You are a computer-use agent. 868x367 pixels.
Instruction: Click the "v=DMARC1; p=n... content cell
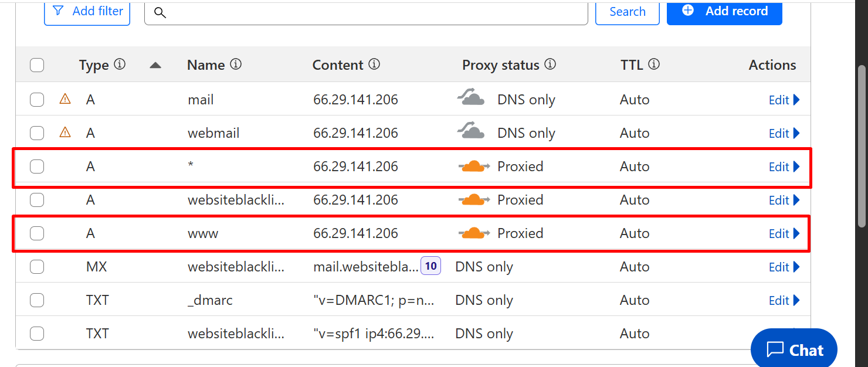pos(374,300)
